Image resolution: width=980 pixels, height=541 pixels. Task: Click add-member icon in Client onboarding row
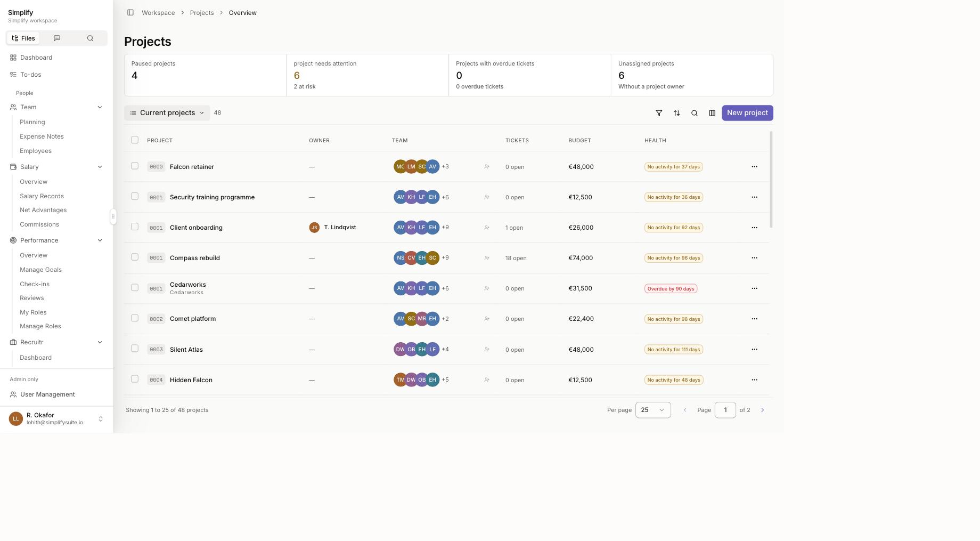point(487,228)
